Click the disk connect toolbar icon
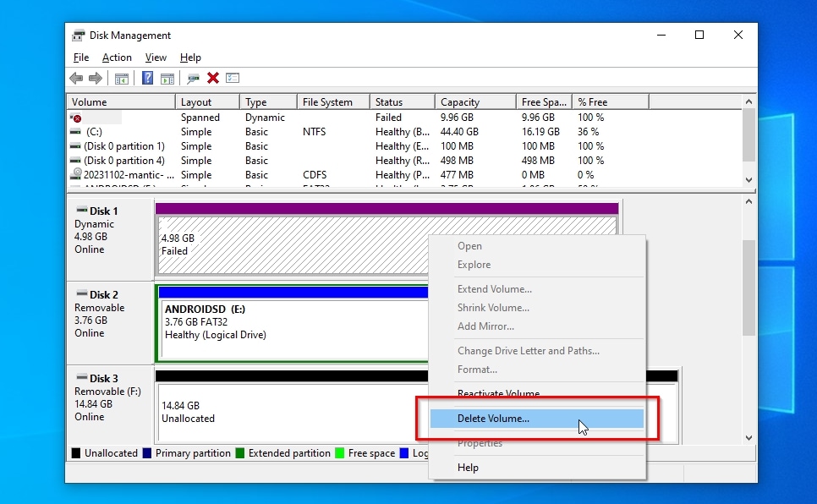Image resolution: width=817 pixels, height=504 pixels. point(194,79)
